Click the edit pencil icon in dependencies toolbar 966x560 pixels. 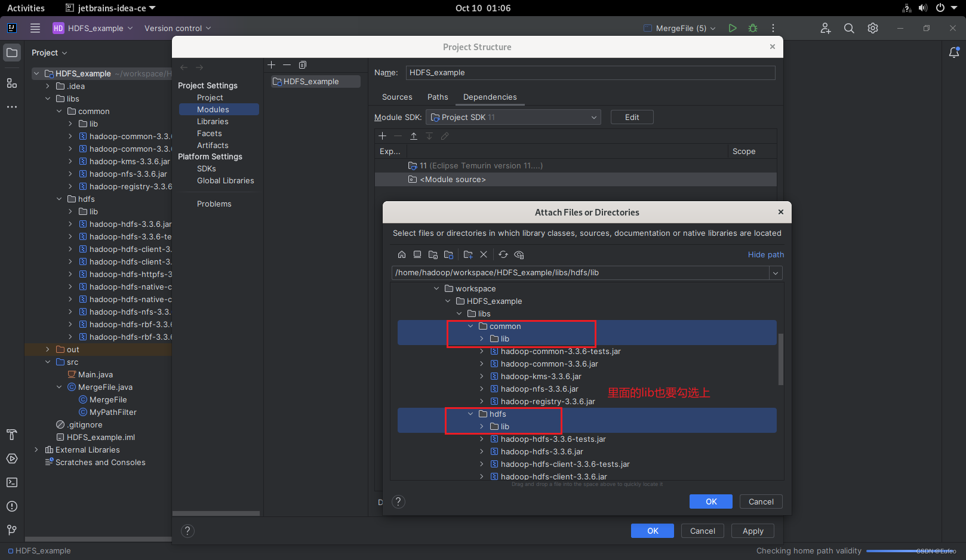445,136
